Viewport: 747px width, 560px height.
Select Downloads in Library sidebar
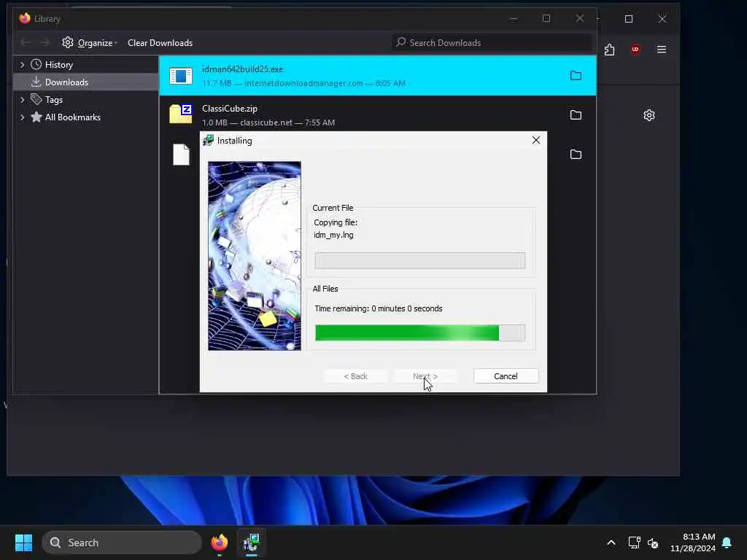click(x=86, y=82)
